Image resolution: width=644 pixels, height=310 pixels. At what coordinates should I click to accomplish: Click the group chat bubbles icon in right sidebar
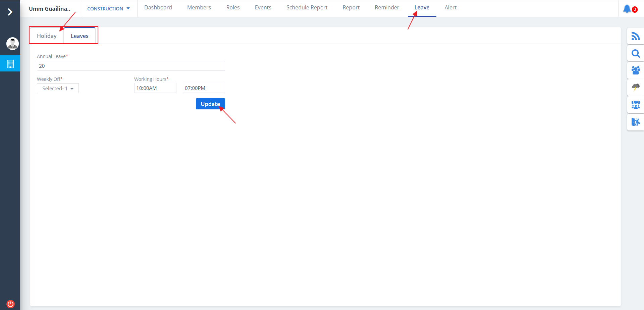pos(635,105)
